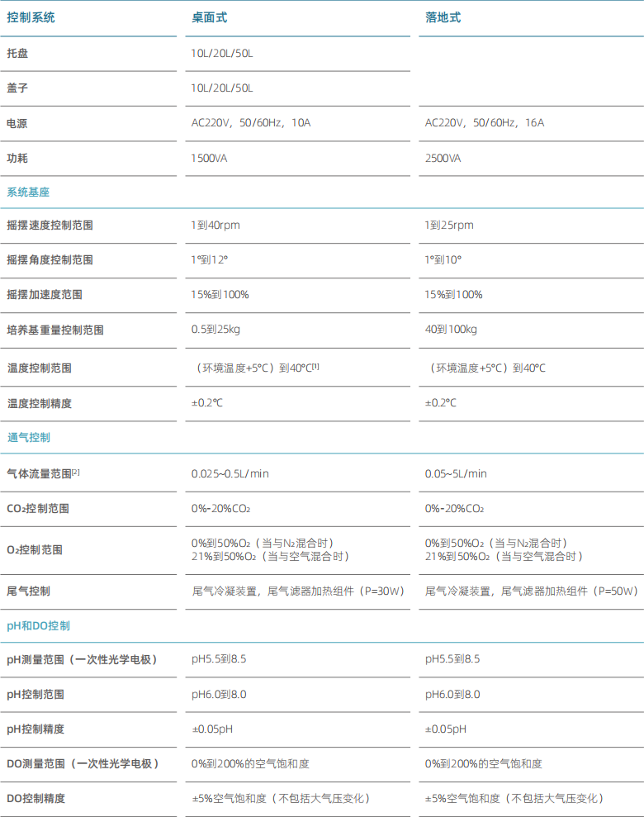Click the desktop power value AC220V 10A
This screenshot has height=817, width=644.
tap(251, 123)
